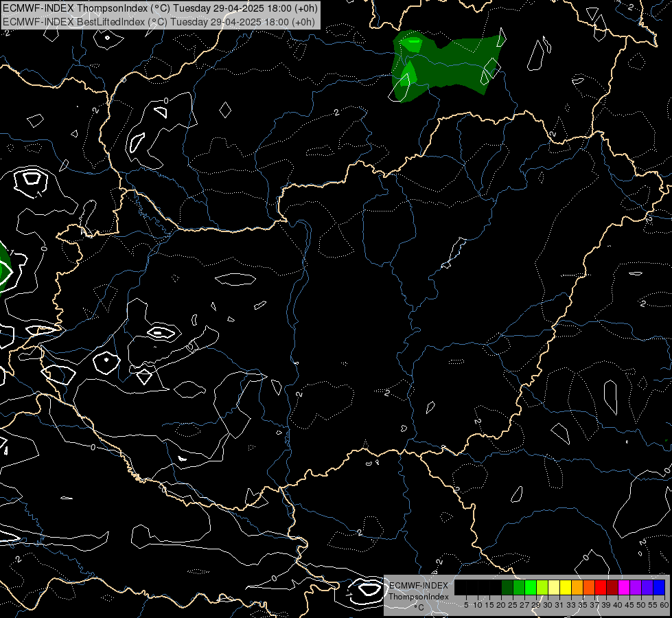
Task: Click the legend tick value 5
Action: (x=466, y=605)
